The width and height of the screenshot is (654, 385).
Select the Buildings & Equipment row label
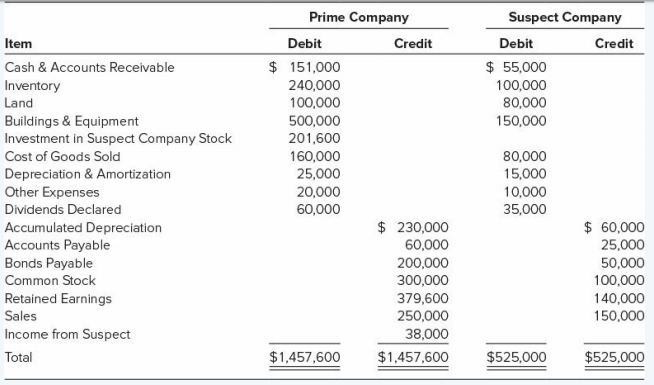71,121
